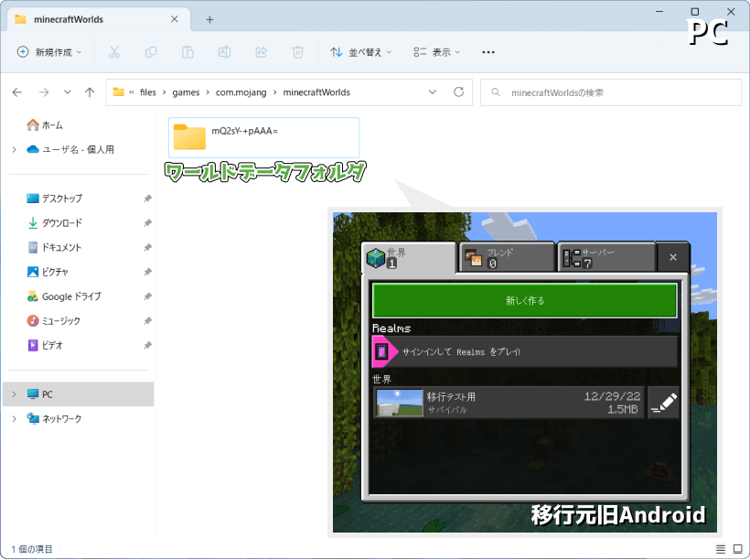
Task: Open ホーム in the navigation pane
Action: click(45, 125)
